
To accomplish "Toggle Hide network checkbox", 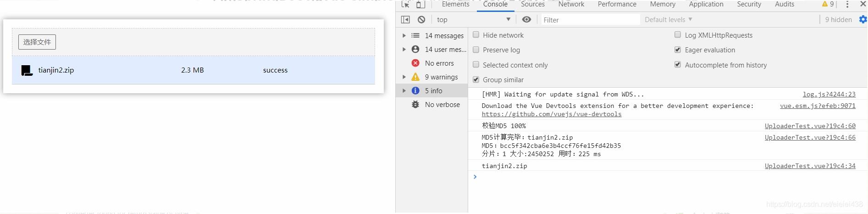I will pos(476,35).
